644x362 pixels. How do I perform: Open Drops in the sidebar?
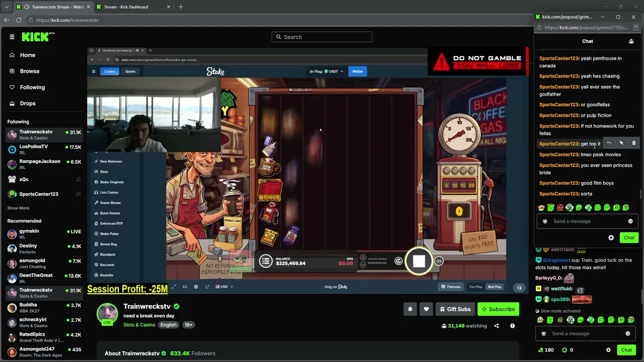coord(28,103)
